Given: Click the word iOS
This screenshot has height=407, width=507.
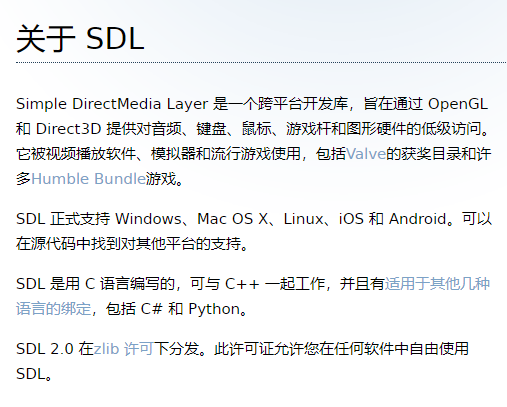Looking at the screenshot, I should 351,219.
